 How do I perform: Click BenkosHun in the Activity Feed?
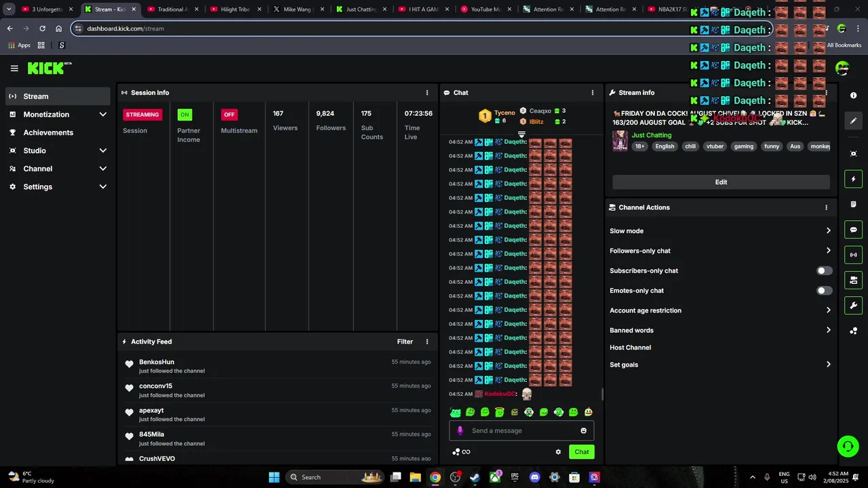157,362
